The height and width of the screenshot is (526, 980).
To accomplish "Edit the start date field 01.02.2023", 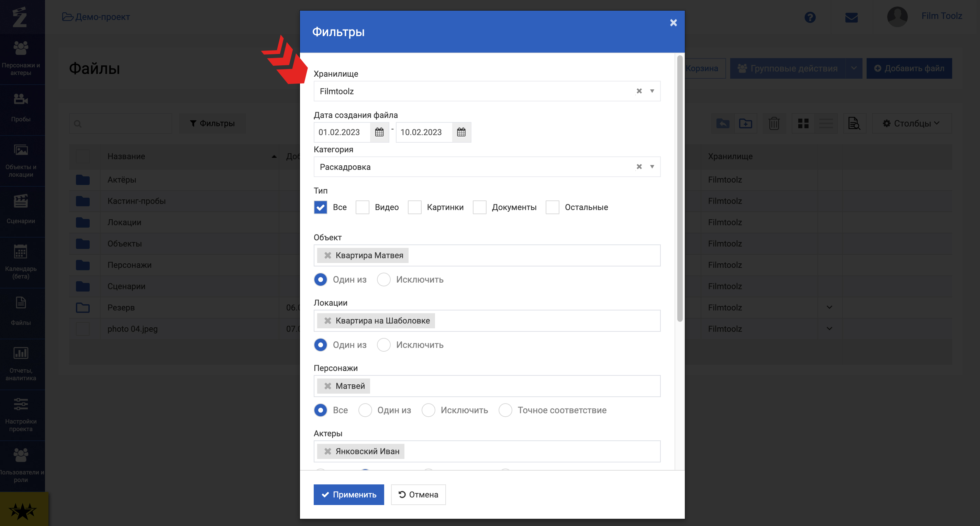I will pyautogui.click(x=342, y=132).
